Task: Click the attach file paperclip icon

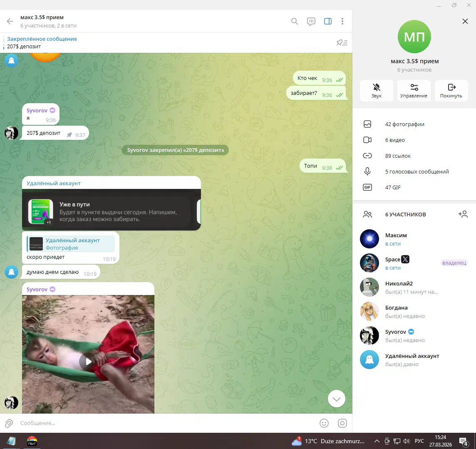Action: pos(9,423)
